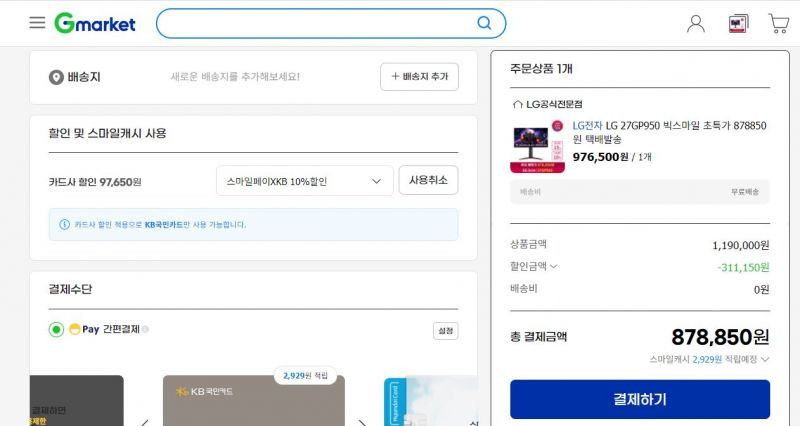
Task: Click 무료배송 shipping fee label
Action: (x=745, y=192)
